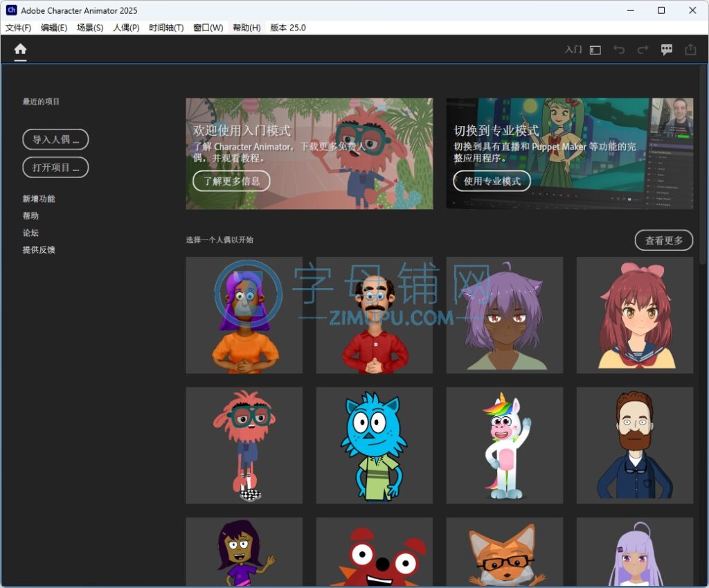Click the share/export icon
709x588 pixels.
coord(690,49)
